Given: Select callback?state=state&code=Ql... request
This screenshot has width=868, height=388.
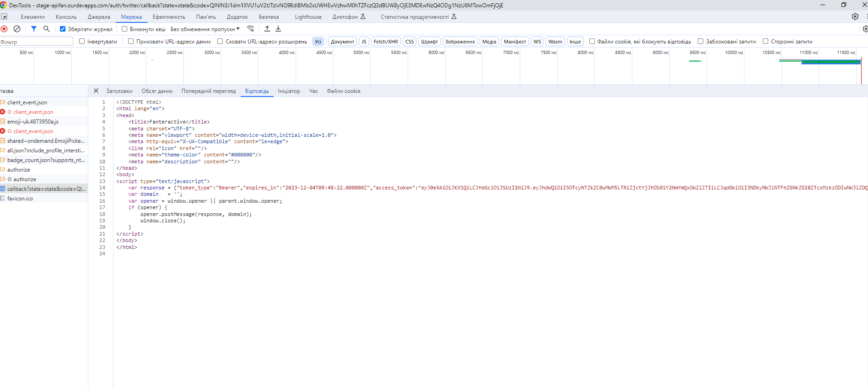Looking at the screenshot, I should [44, 189].
